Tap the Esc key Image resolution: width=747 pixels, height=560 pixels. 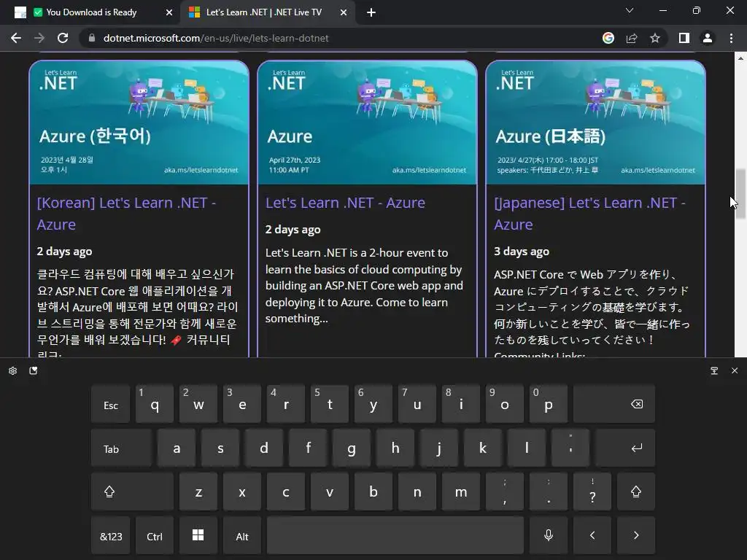(111, 404)
